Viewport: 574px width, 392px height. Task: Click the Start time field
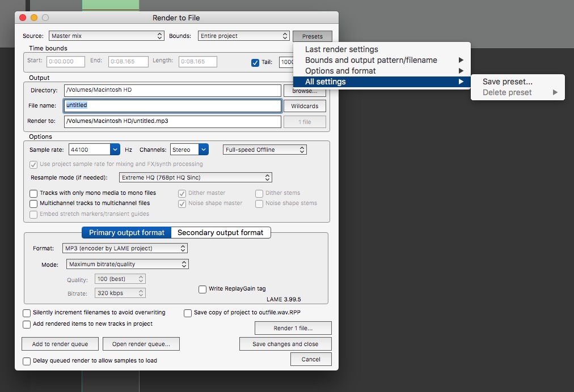(x=66, y=61)
